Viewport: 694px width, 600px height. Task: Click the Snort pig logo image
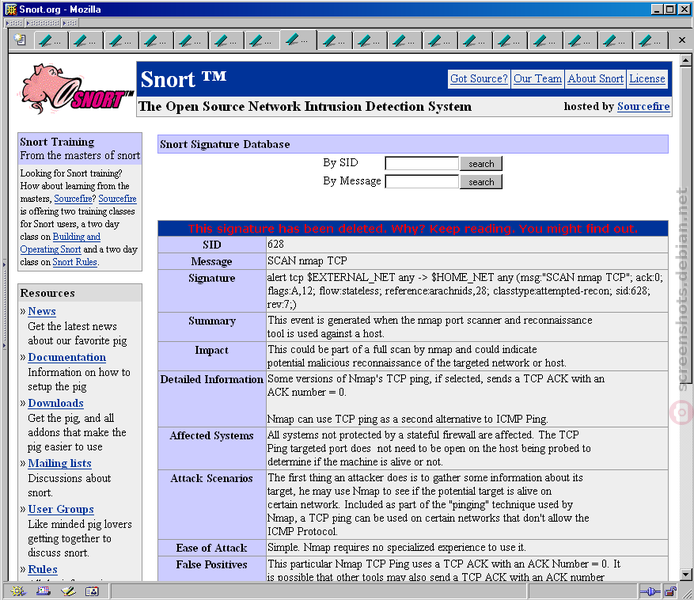pos(76,88)
